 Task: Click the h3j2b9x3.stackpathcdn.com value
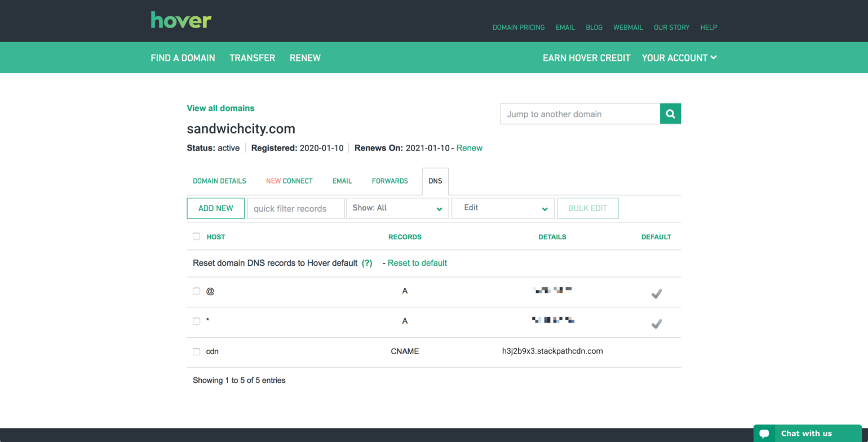click(552, 351)
